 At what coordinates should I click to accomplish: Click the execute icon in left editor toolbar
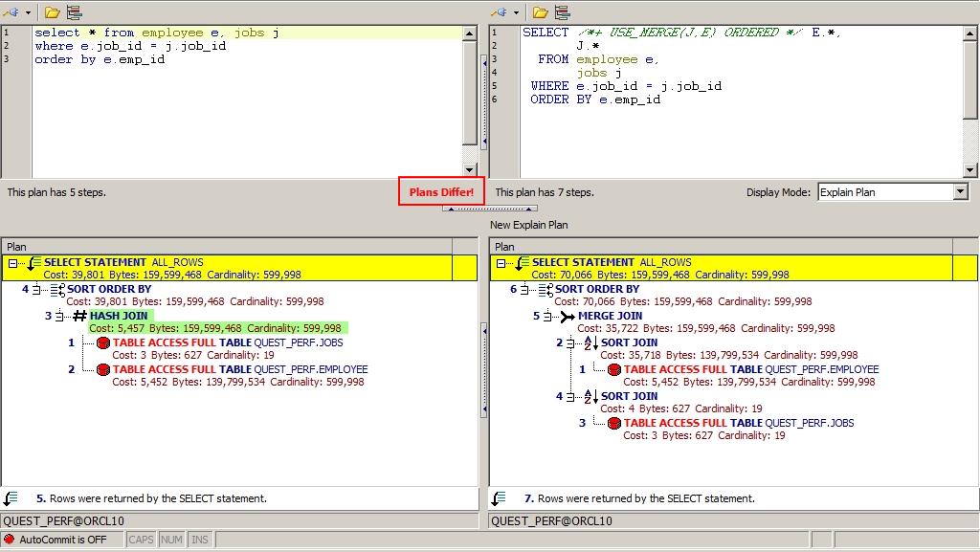[x=11, y=12]
